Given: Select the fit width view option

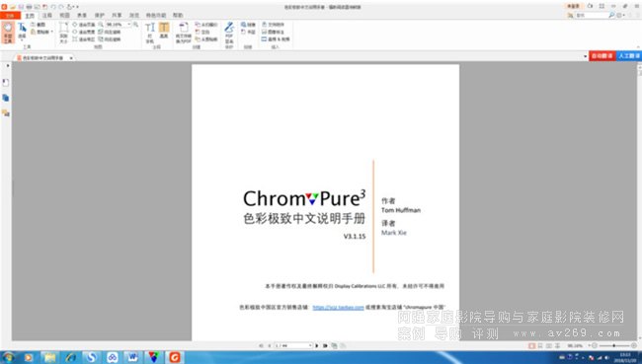Looking at the screenshot, I should pyautogui.click(x=84, y=32).
